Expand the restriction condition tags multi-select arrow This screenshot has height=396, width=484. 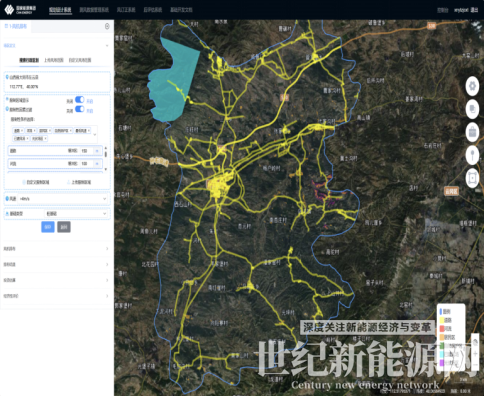[95, 135]
